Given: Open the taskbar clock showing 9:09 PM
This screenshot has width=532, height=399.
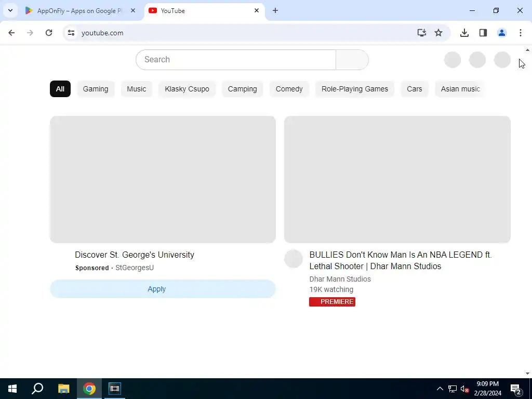Looking at the screenshot, I should (487, 389).
